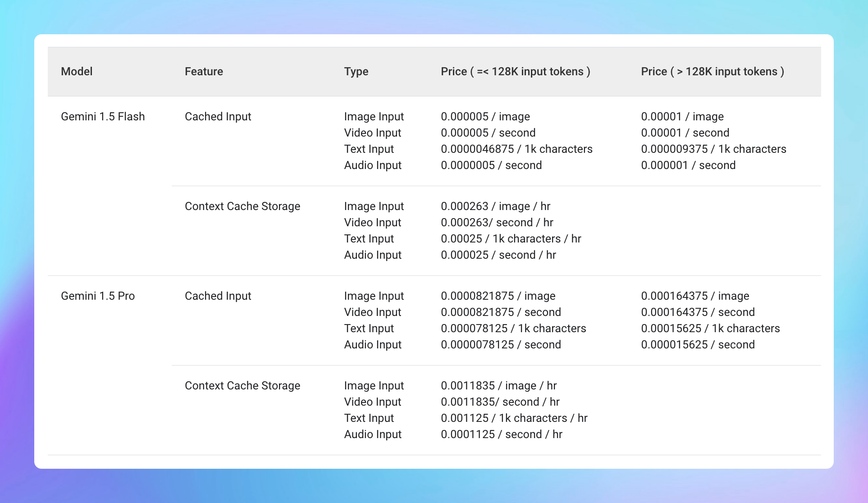The width and height of the screenshot is (868, 503).
Task: Click the 0.00025 / 1k characters / hr price
Action: click(x=511, y=239)
